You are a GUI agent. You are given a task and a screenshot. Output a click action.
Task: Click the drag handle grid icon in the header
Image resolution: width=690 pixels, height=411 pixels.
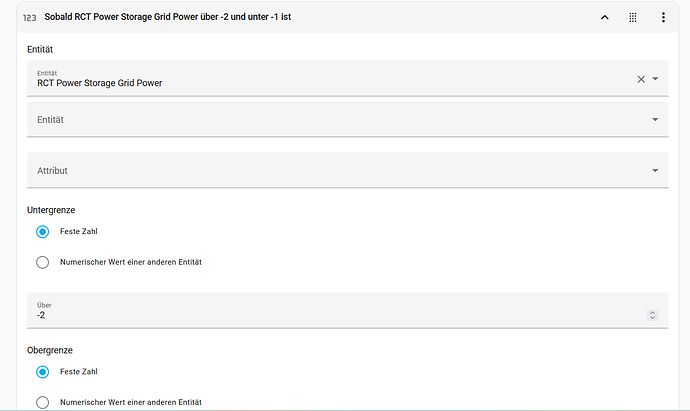pyautogui.click(x=633, y=17)
